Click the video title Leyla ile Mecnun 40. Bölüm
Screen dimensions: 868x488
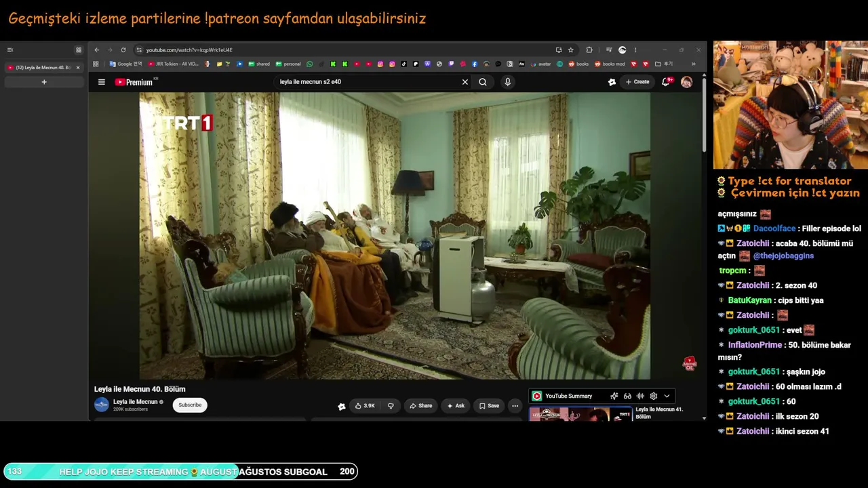click(140, 389)
